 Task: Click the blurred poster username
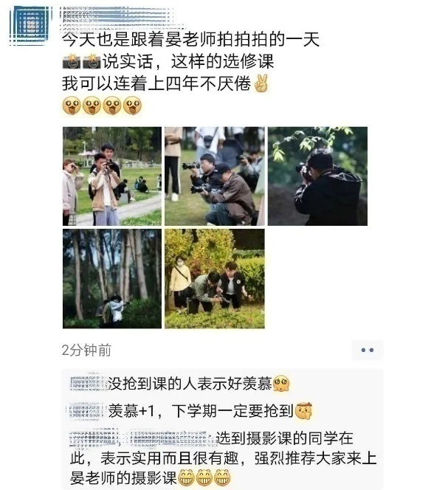point(117,15)
